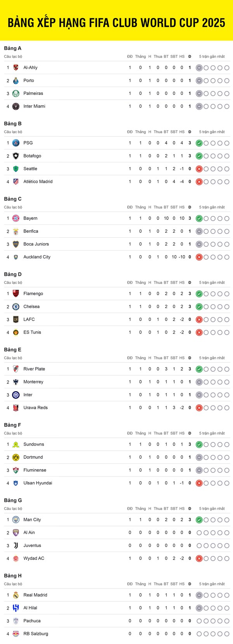
Task: Click the PSG club crest icon
Action: click(x=16, y=143)
